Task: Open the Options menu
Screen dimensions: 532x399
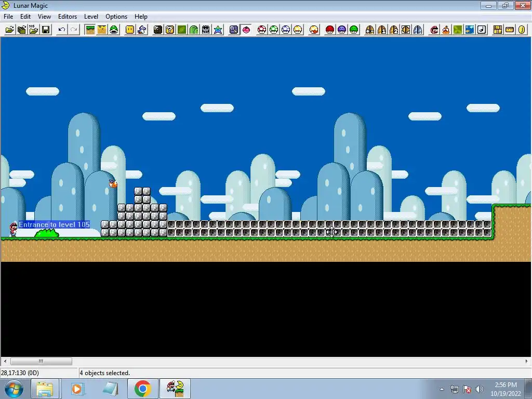Action: click(116, 16)
